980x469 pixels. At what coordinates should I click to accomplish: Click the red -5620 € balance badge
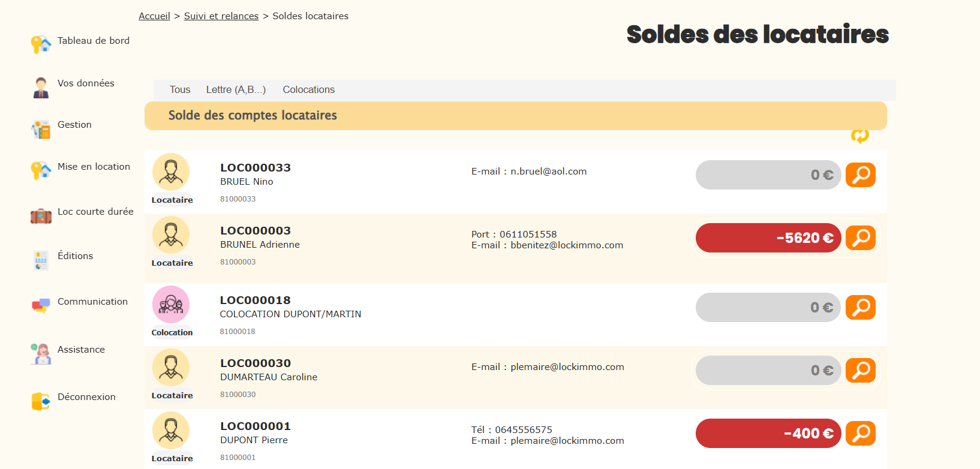pyautogui.click(x=768, y=238)
